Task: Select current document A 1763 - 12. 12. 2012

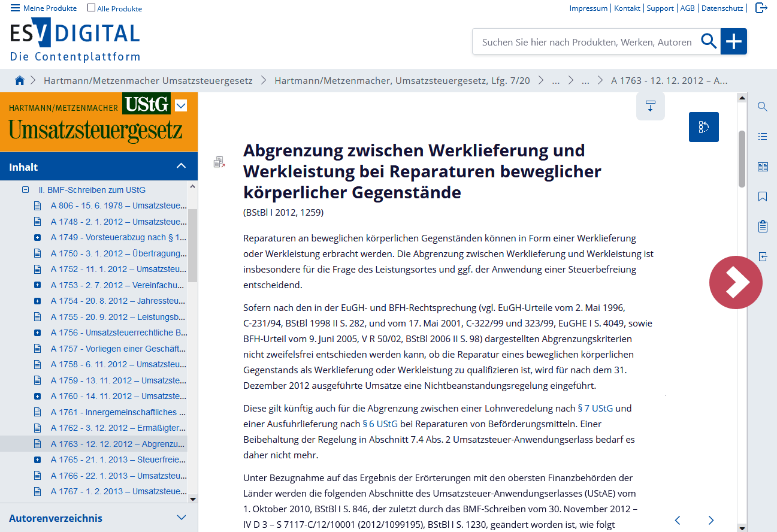Action: 119,444
